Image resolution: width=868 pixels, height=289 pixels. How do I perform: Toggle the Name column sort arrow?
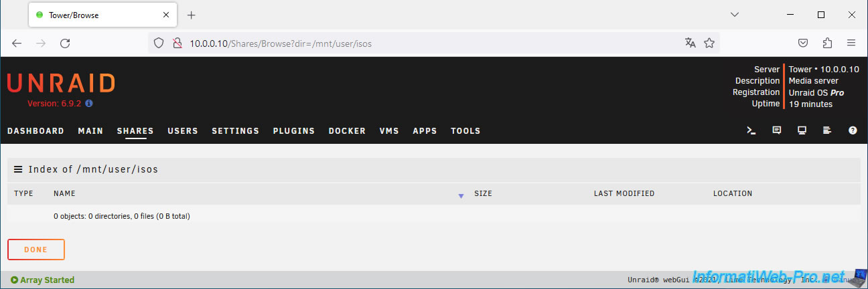point(461,195)
